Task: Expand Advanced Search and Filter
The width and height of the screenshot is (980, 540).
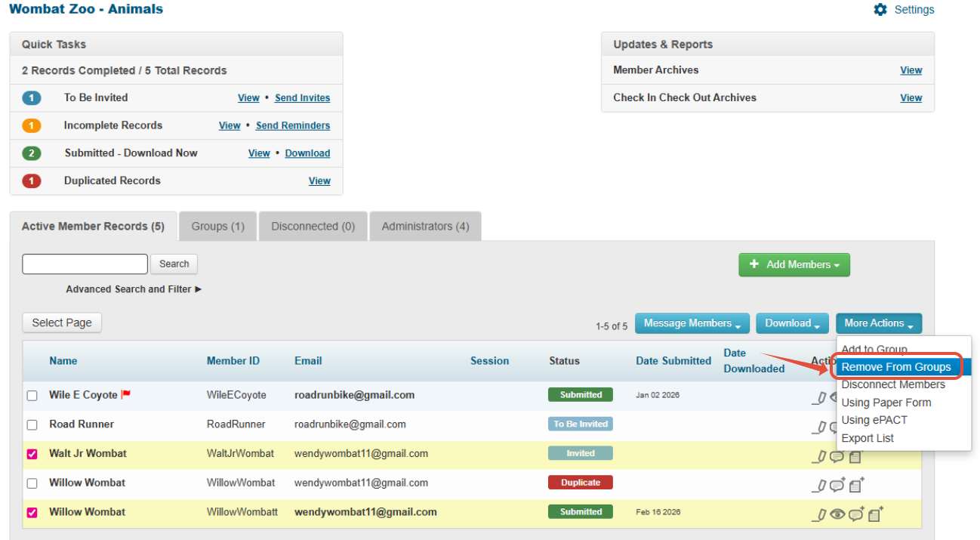Action: (x=134, y=289)
